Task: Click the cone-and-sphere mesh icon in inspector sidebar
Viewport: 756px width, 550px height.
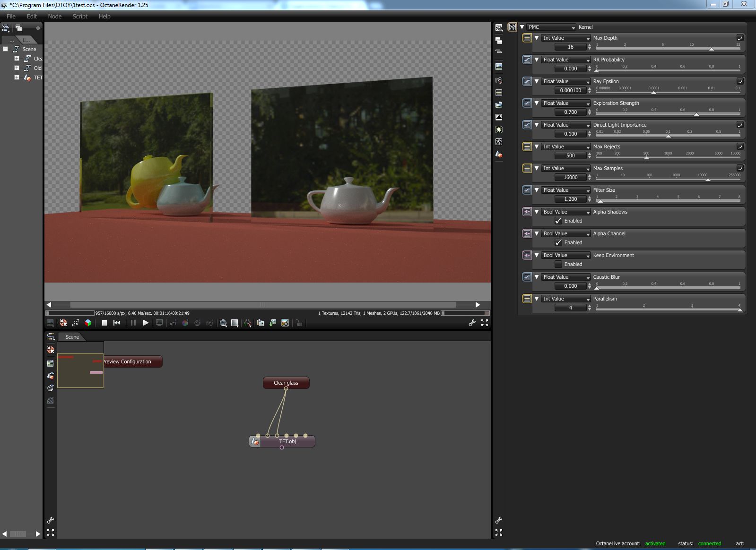Action: pyautogui.click(x=499, y=154)
